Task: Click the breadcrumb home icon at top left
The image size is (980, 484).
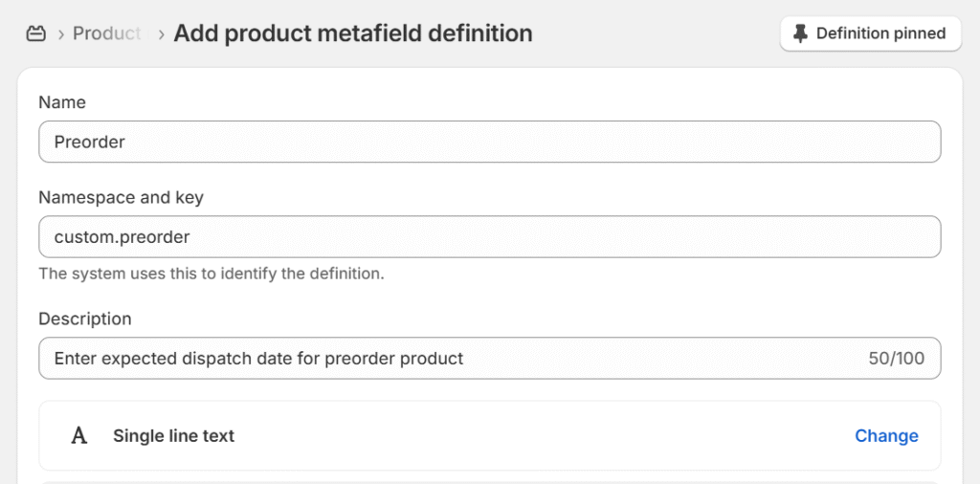Action: pos(36,33)
